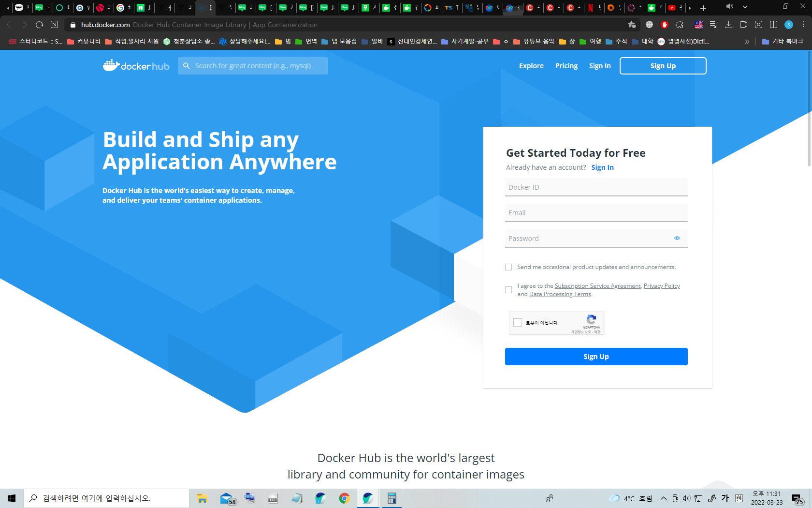Open the notification center icon
Viewport: 812px width, 508px height.
[797, 498]
